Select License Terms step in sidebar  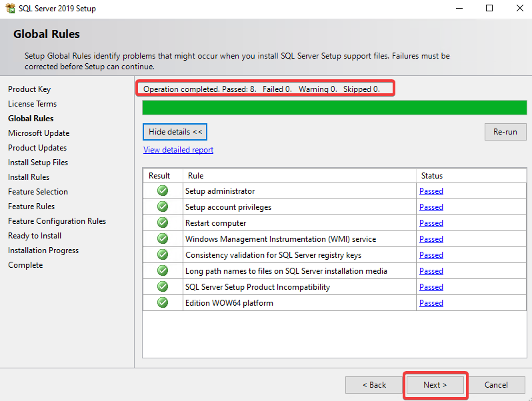click(x=32, y=104)
